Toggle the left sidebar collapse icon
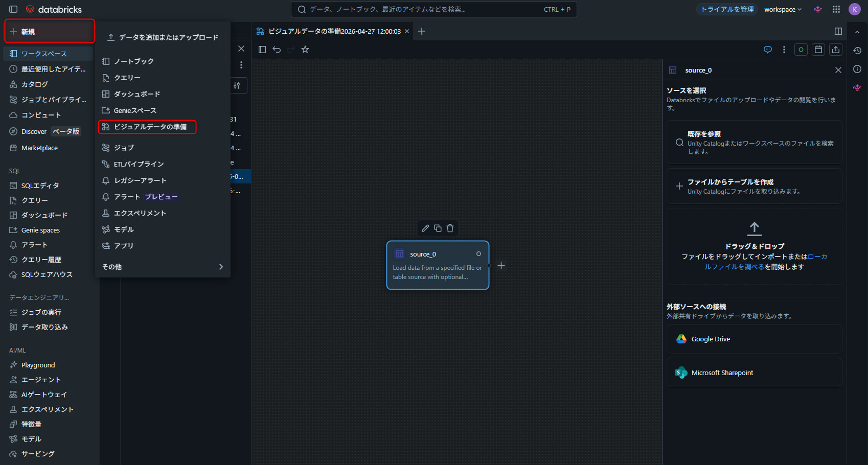 pyautogui.click(x=13, y=9)
